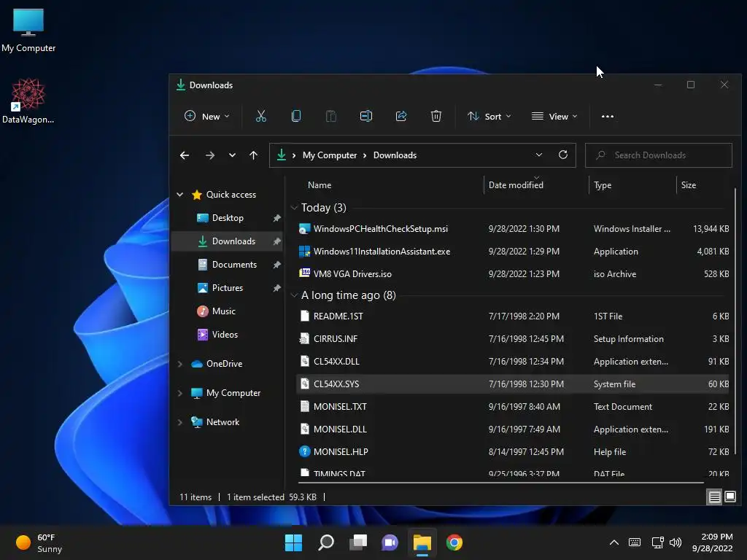Viewport: 747px width, 560px height.
Task: Go up one folder level arrow
Action: point(253,155)
